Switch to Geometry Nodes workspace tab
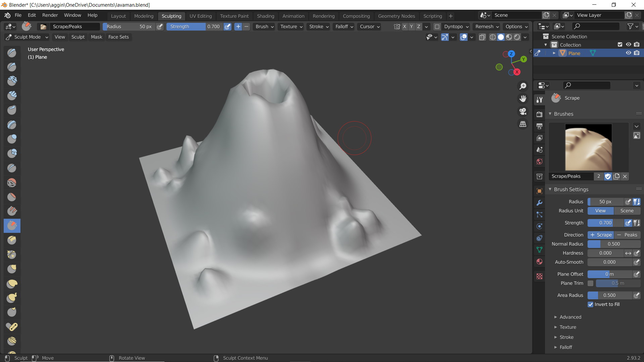 pyautogui.click(x=396, y=16)
